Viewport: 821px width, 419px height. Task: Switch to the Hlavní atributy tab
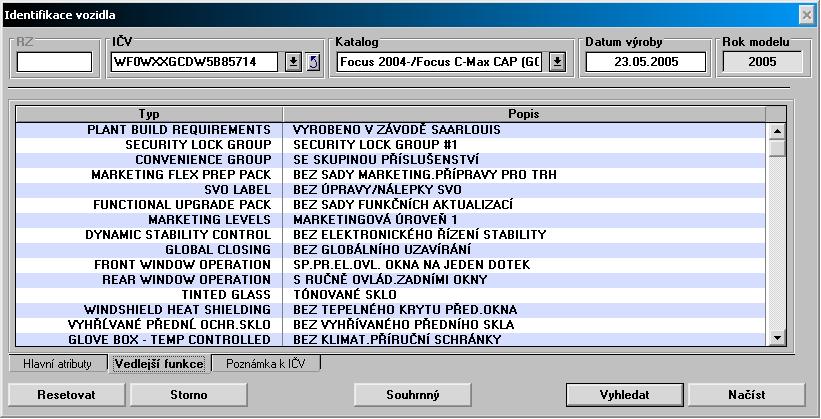(57, 364)
